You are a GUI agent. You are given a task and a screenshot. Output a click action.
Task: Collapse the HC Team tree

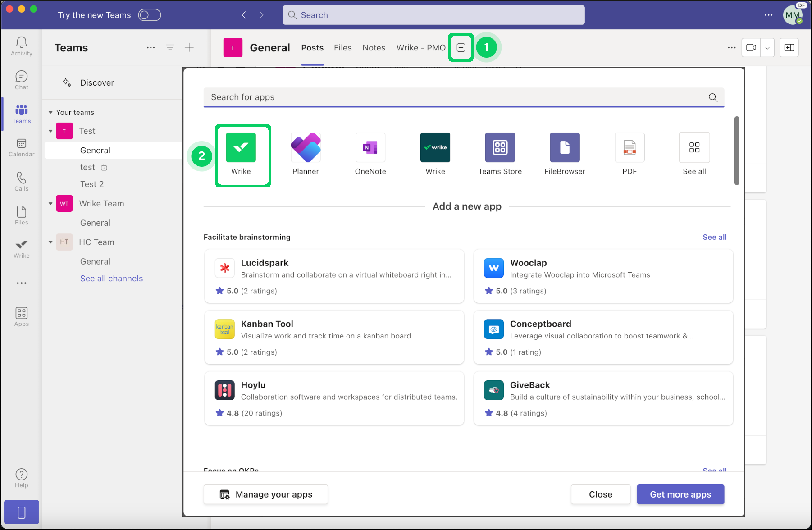(x=50, y=242)
